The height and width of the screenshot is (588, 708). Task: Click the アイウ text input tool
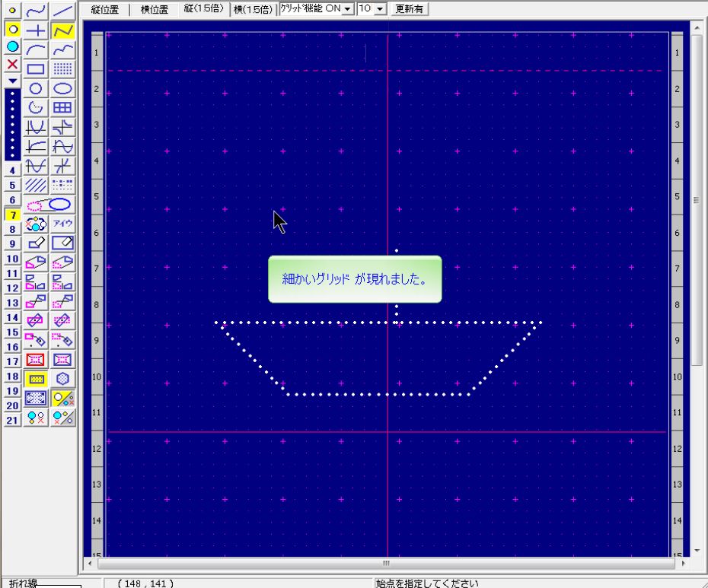tap(62, 224)
